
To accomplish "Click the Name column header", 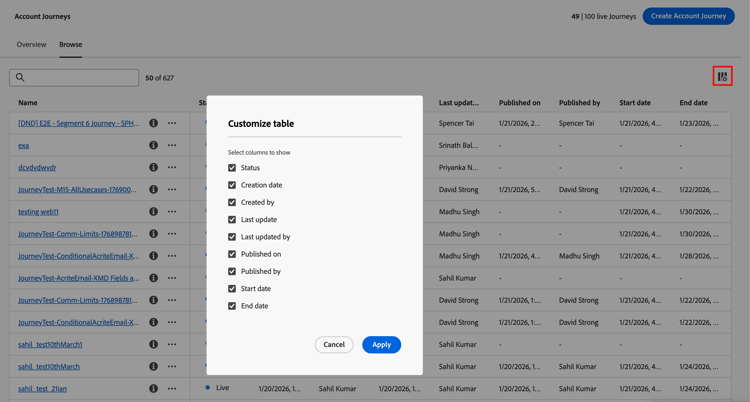I will coord(28,102).
